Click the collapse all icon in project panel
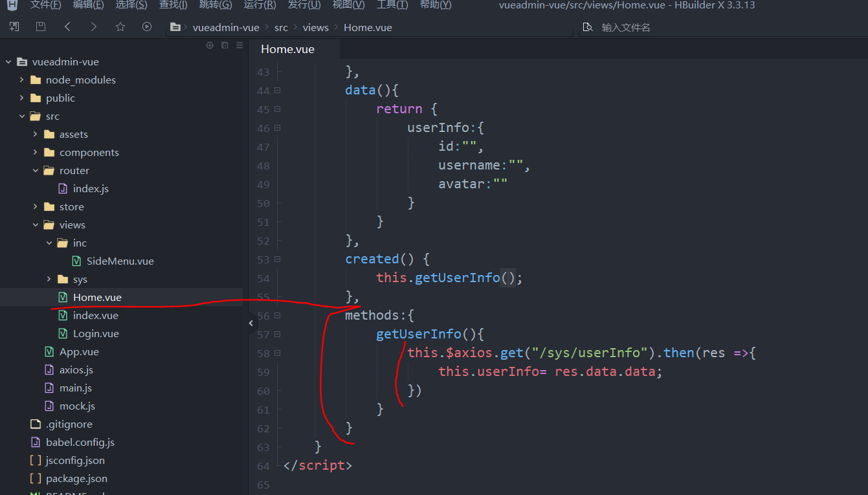The width and height of the screenshot is (868, 495). click(225, 45)
